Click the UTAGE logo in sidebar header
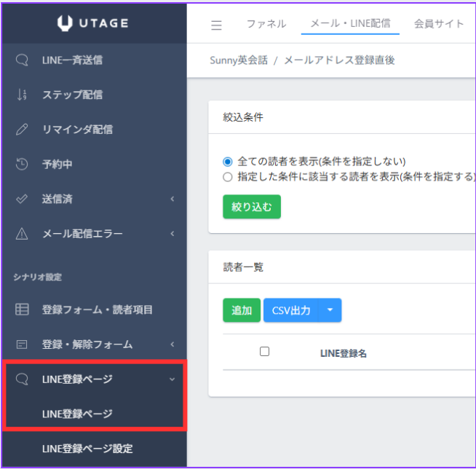The height and width of the screenshot is (469, 476). [92, 24]
